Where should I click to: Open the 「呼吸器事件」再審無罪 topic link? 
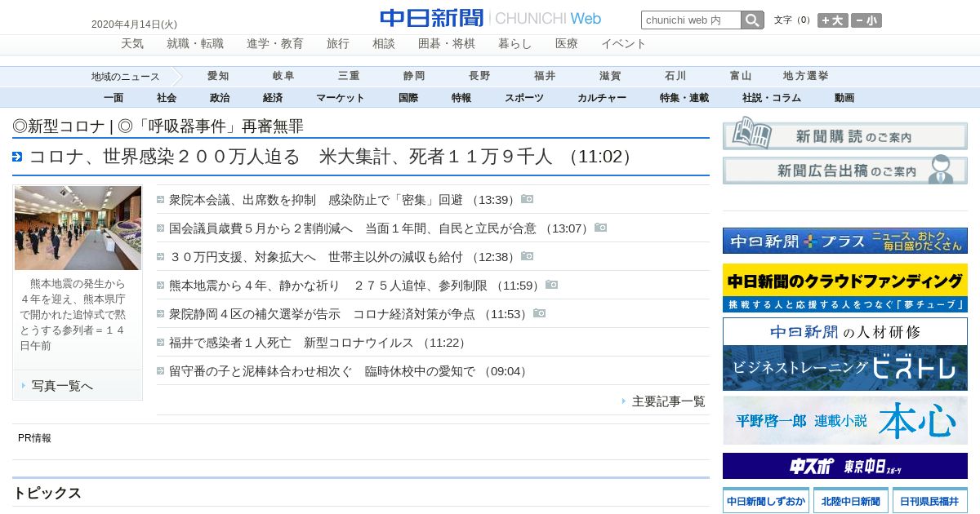click(x=211, y=126)
